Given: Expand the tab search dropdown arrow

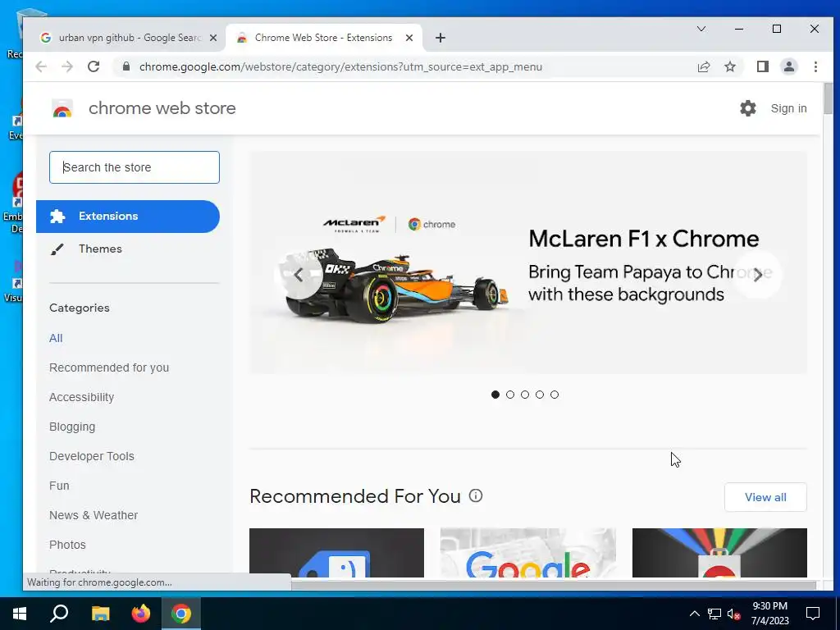Looking at the screenshot, I should point(701,29).
